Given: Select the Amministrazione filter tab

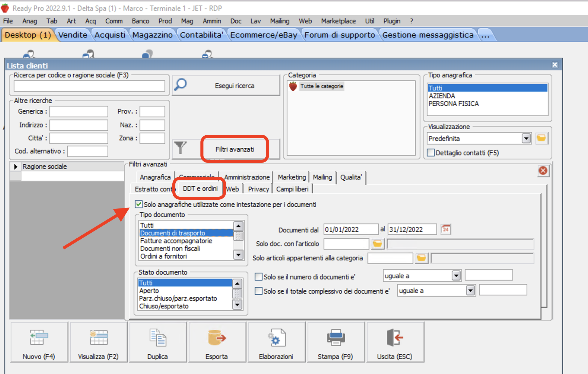Looking at the screenshot, I should [247, 177].
